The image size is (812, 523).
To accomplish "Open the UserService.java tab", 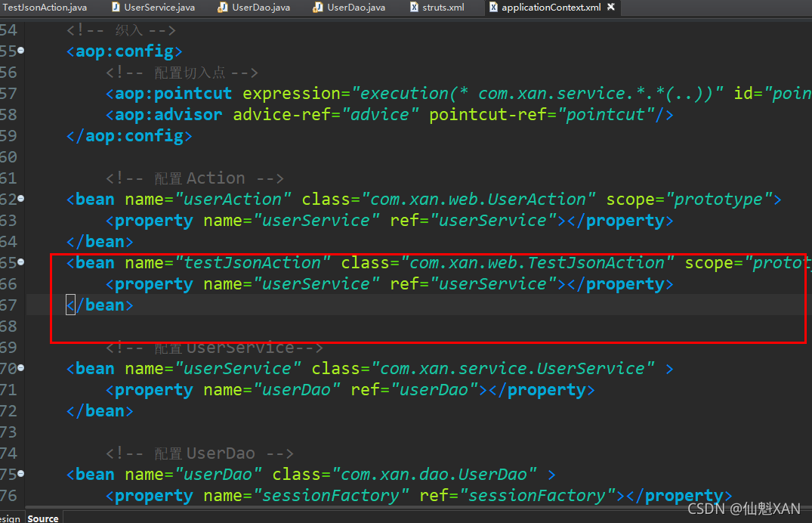I will [x=159, y=8].
